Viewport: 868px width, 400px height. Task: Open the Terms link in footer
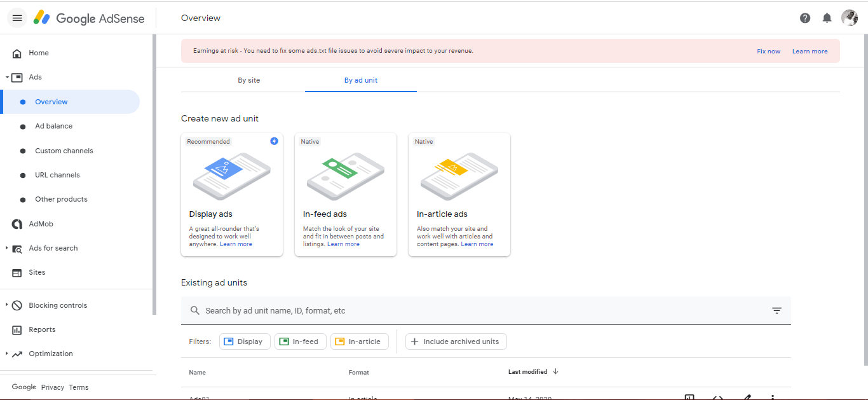click(x=79, y=387)
